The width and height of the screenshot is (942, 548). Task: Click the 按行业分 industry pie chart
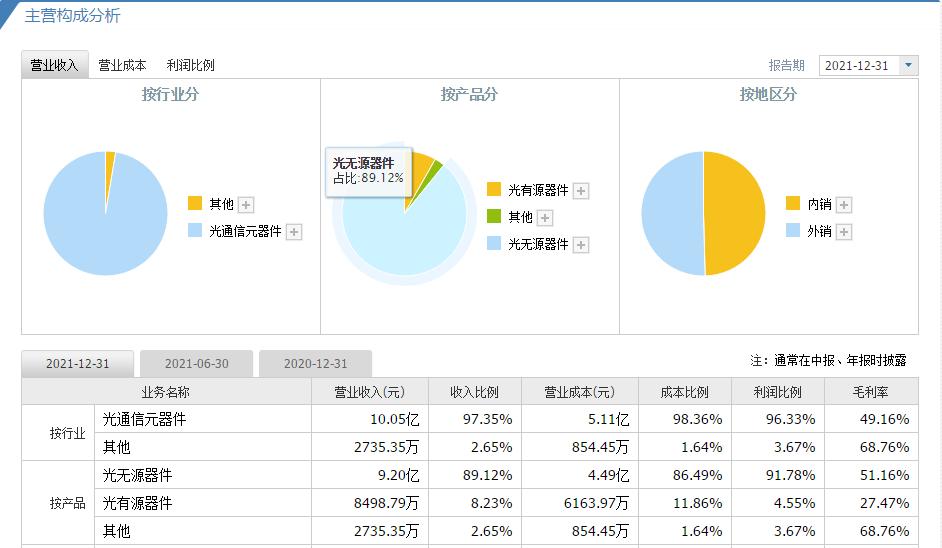tap(105, 213)
